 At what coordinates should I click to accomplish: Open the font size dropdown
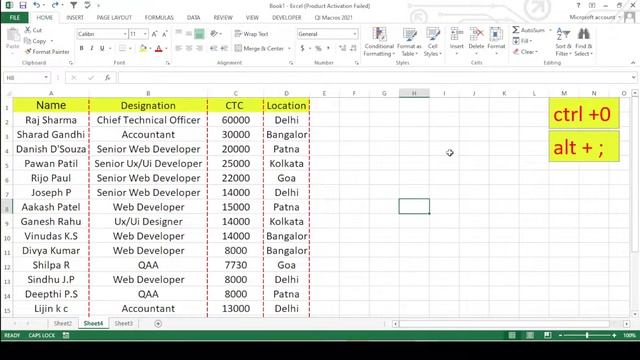coord(145,34)
